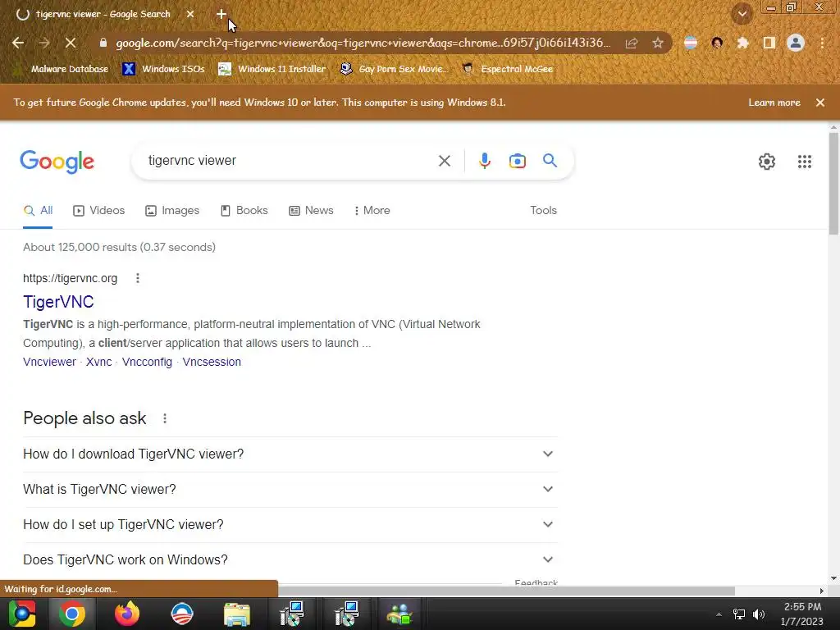Screen dimensions: 840x630
Task: Open the Windows 11 Installer bookmark
Action: pos(272,69)
